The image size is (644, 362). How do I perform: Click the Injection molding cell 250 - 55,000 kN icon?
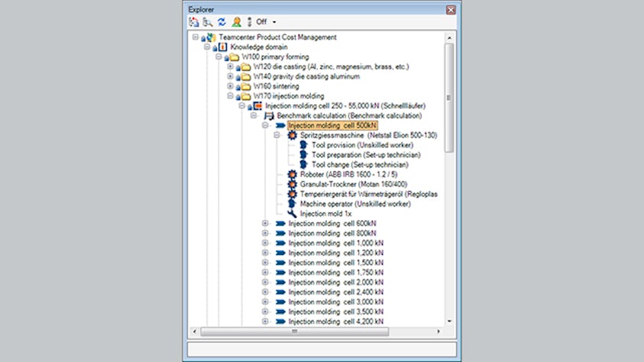tap(257, 106)
